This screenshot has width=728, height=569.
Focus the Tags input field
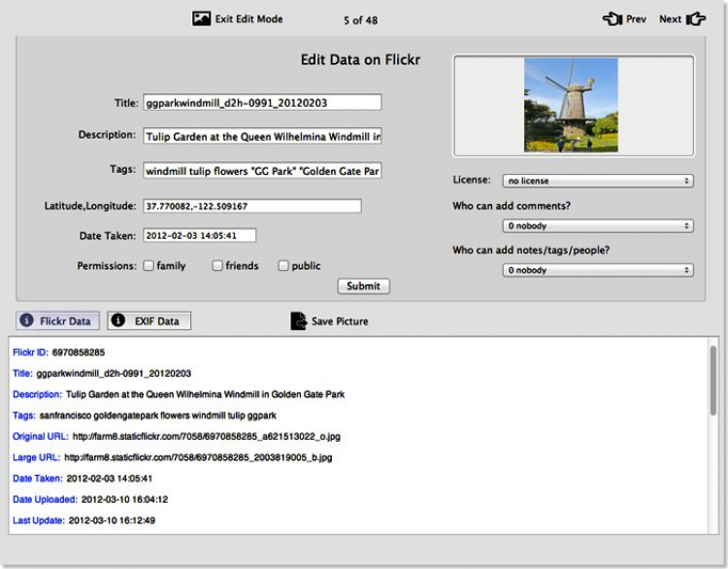(262, 171)
